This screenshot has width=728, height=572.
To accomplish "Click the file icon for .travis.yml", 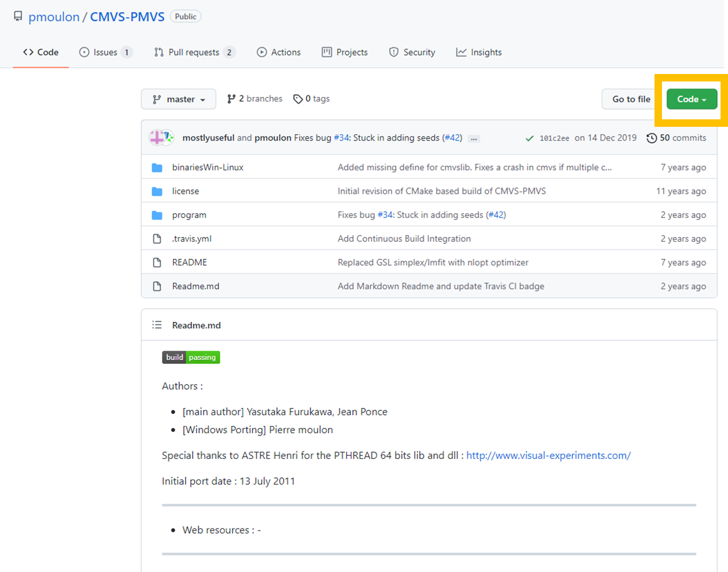I will click(x=157, y=239).
